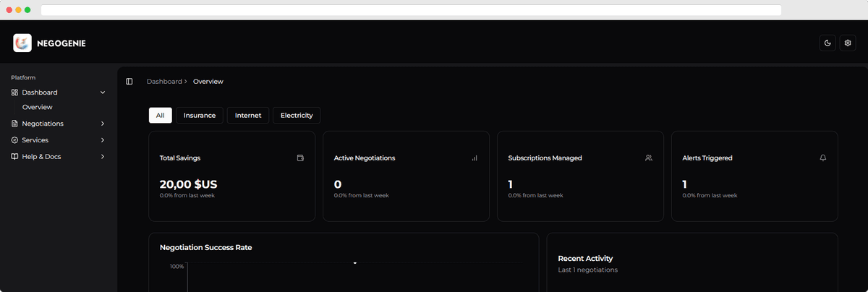
Task: Open settings via gear icon
Action: coord(848,43)
